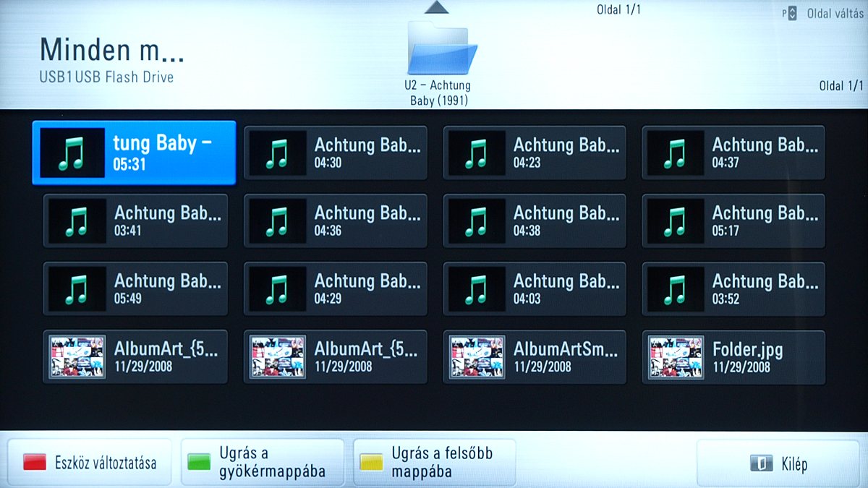Select the music note icon of the 04:30 track
Screen dimensions: 868x488
(276, 153)
